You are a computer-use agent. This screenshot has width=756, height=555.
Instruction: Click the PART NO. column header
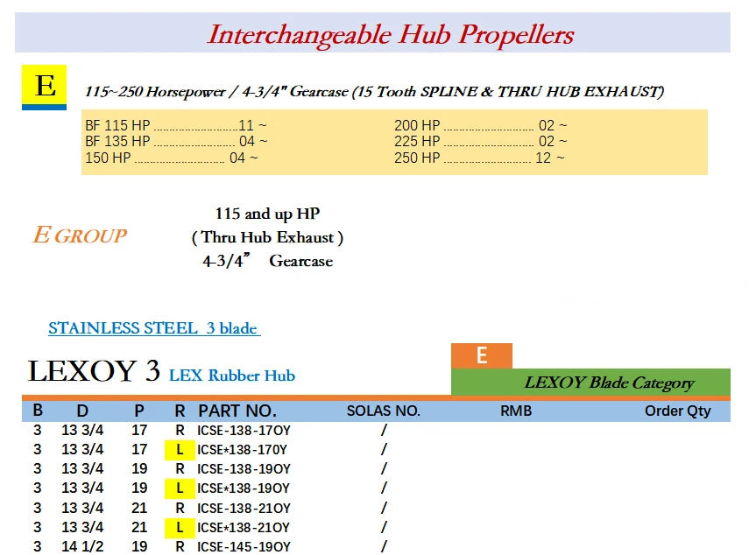pos(237,411)
